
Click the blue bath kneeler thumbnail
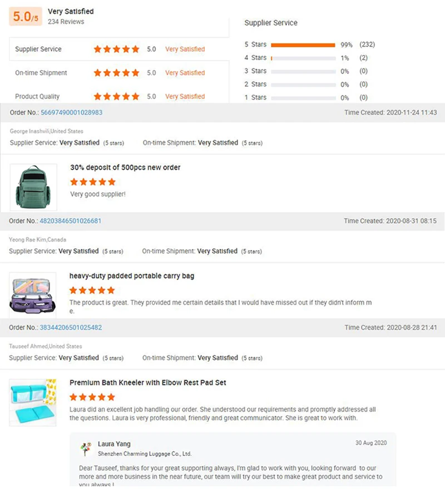pyautogui.click(x=32, y=402)
